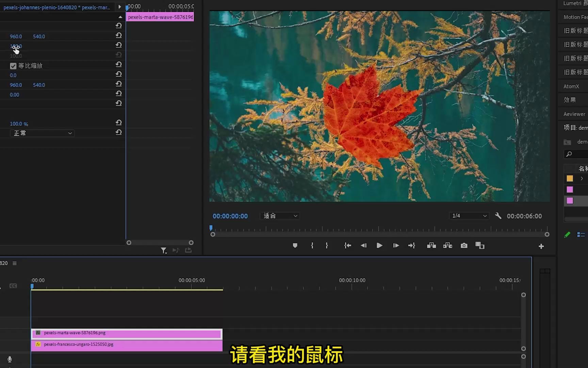This screenshot has width=588, height=368.
Task: Click the reset button beside the blend mode
Action: pos(118,132)
